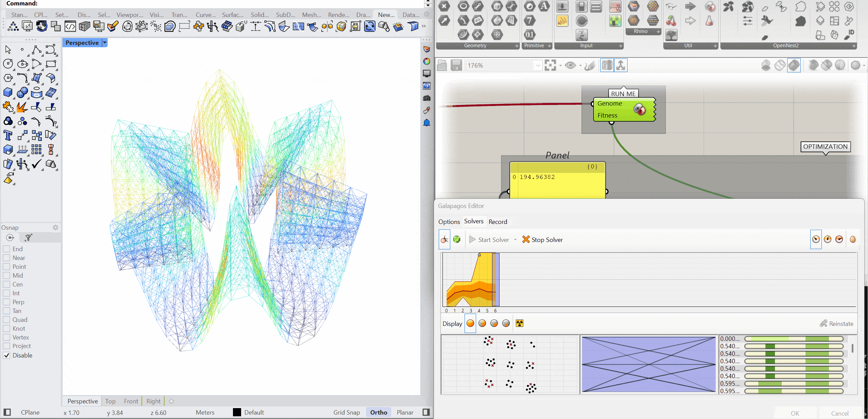Screen dimensions: 868x419
Task: Click the Grasshopper save file icon
Action: coord(456,65)
